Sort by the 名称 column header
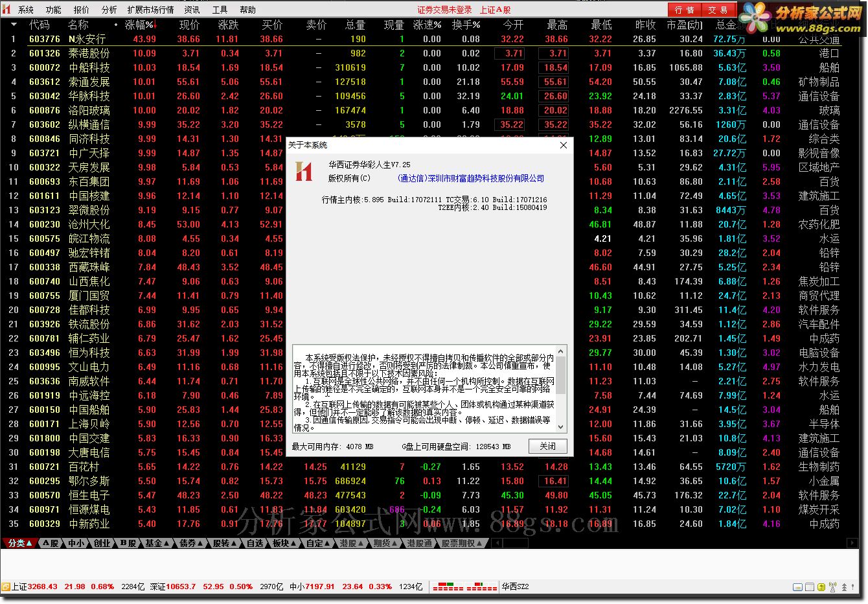Image resolution: width=868 pixels, height=604 pixels. pyautogui.click(x=78, y=25)
